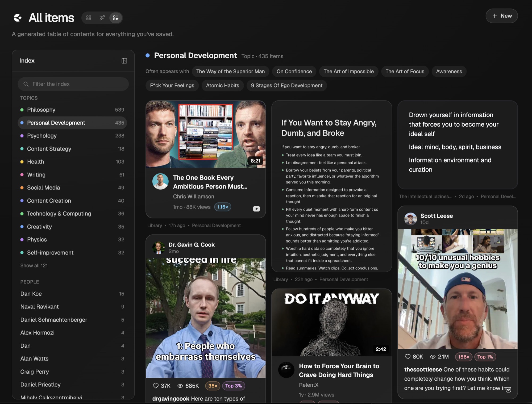This screenshot has height=404, width=532.
Task: Go to the Content Strategy topic
Action: (72, 149)
